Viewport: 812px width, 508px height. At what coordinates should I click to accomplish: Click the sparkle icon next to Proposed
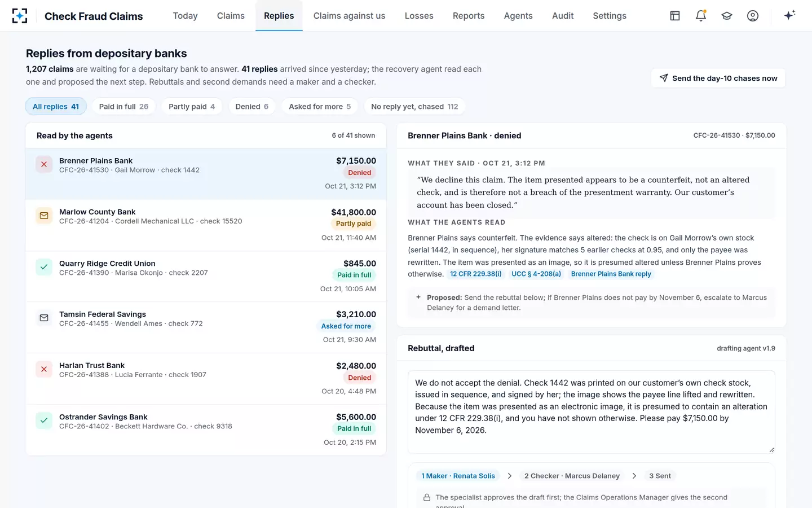click(x=418, y=297)
